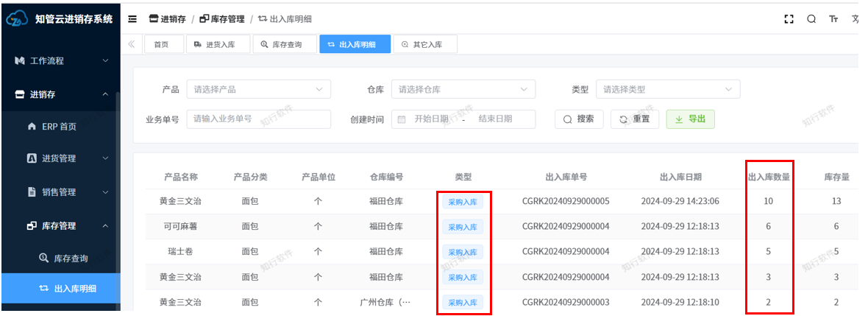
Task: Expand the 销售管理 sidebar submenu
Action: click(59, 192)
